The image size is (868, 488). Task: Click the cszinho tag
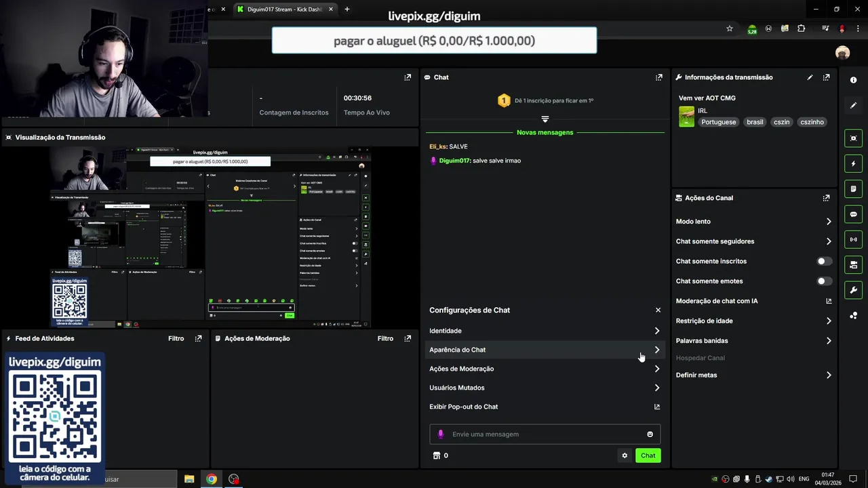click(x=812, y=122)
